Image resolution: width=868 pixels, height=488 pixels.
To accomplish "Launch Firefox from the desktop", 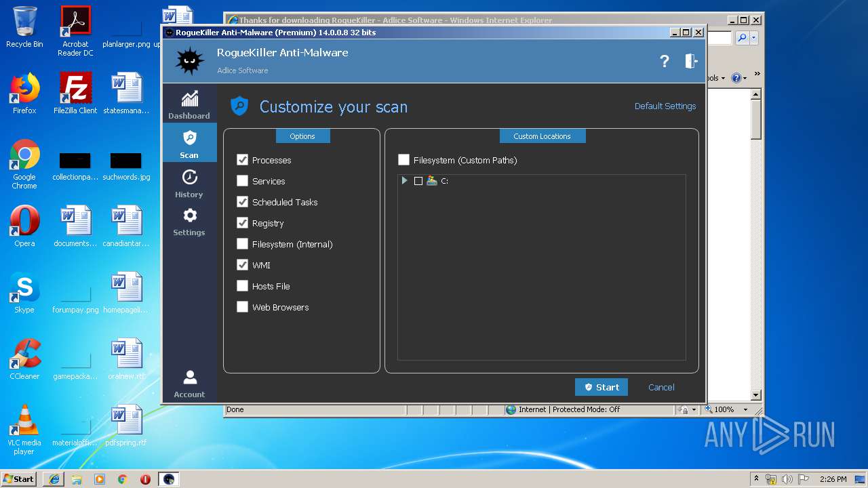I will 24,94.
